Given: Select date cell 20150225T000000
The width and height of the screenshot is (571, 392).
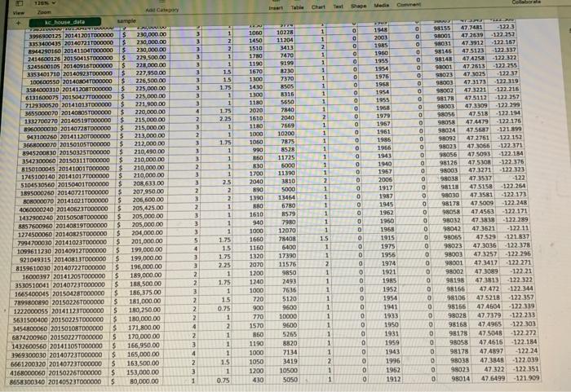Looking at the screenshot, I should [x=77, y=320].
